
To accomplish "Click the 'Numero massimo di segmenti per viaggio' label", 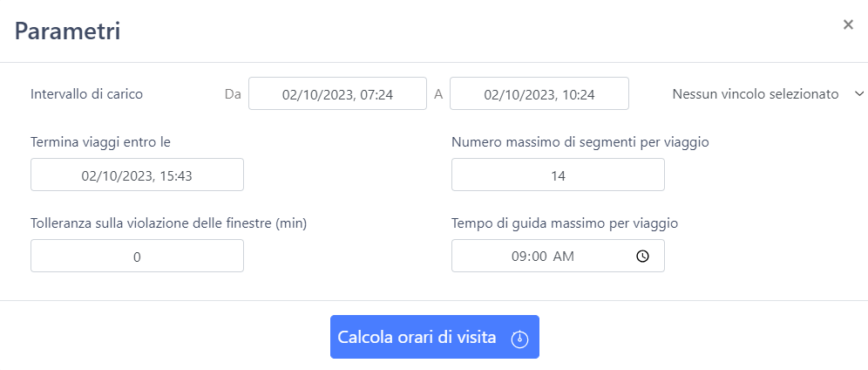I will pyautogui.click(x=580, y=142).
